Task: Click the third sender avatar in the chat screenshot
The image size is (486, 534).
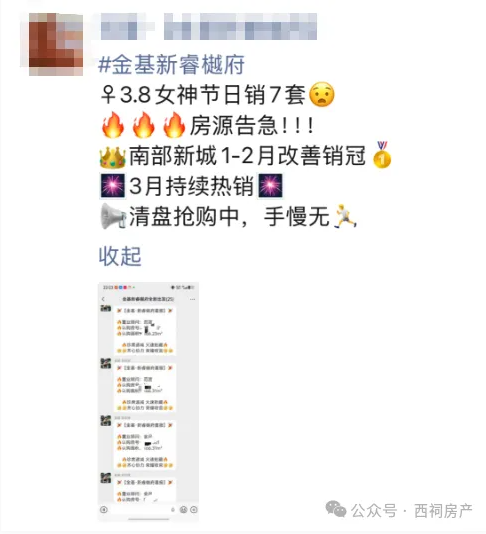Action: 106,421
